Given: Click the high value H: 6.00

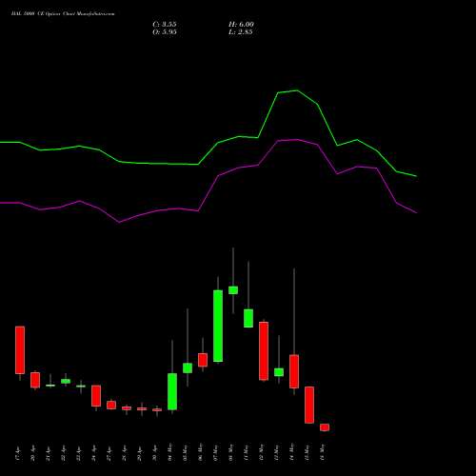Looking at the screenshot, I should [x=241, y=24].
